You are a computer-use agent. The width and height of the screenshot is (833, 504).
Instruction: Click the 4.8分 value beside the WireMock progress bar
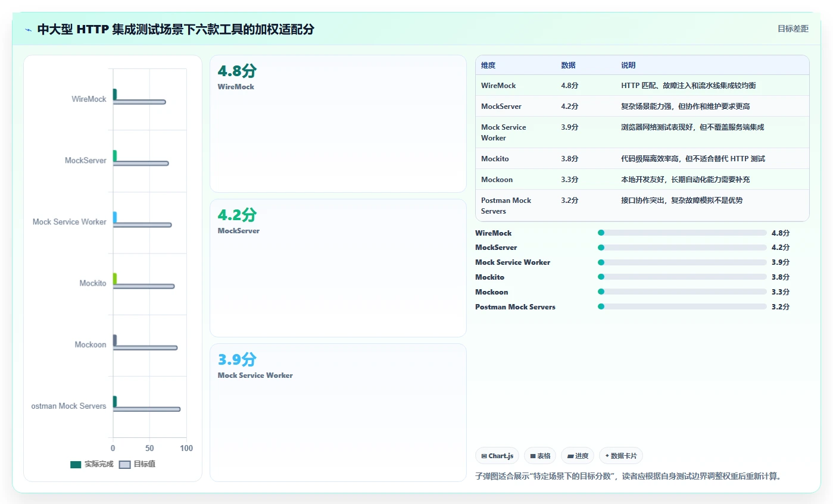(780, 233)
